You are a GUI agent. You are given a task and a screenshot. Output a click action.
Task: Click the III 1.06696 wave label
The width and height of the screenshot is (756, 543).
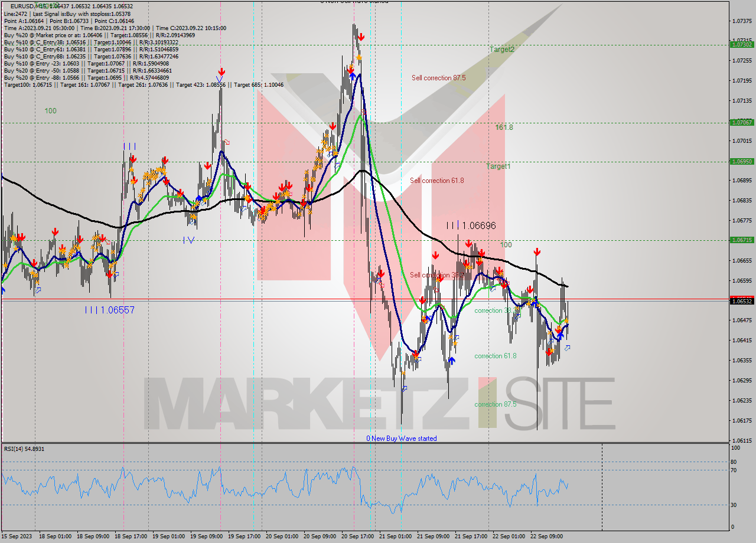(471, 225)
